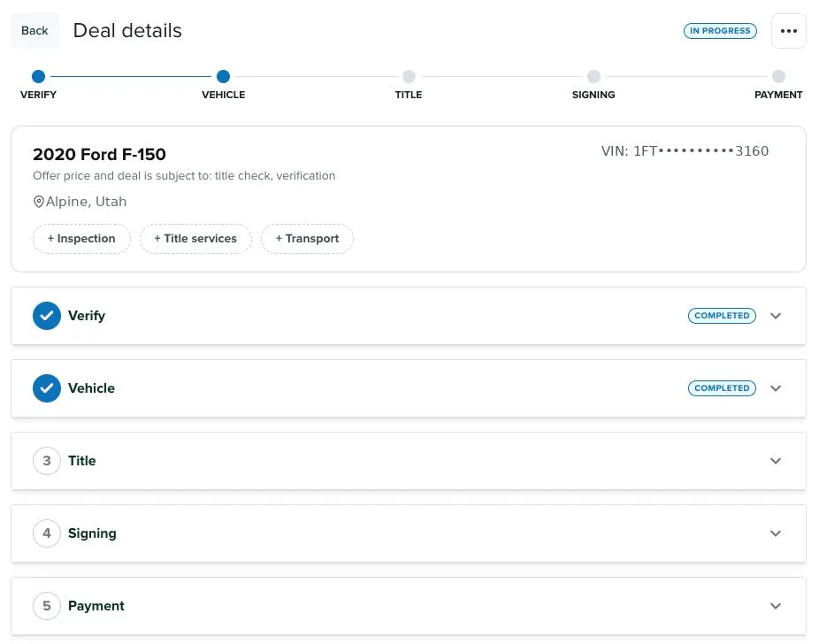This screenshot has height=644, width=819.
Task: Expand the Verify section chevron
Action: pyautogui.click(x=776, y=316)
